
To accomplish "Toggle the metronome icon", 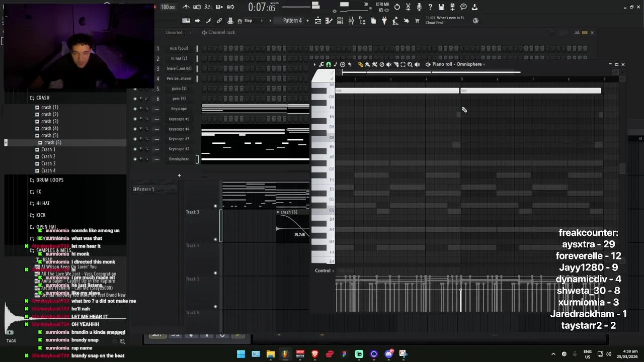I will [186, 7].
